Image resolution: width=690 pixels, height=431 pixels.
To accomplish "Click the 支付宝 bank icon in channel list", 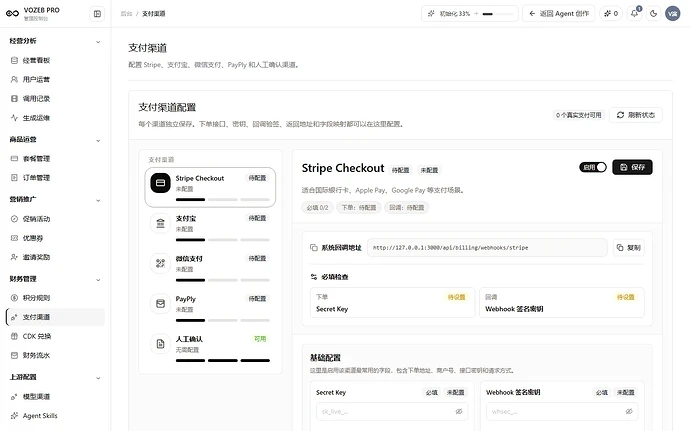I will click(x=161, y=223).
